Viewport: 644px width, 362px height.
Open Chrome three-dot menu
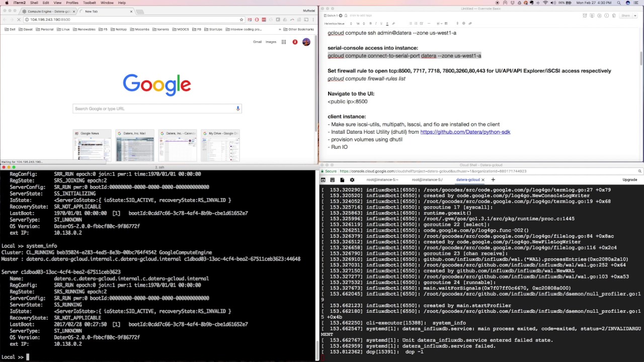pyautogui.click(x=313, y=20)
